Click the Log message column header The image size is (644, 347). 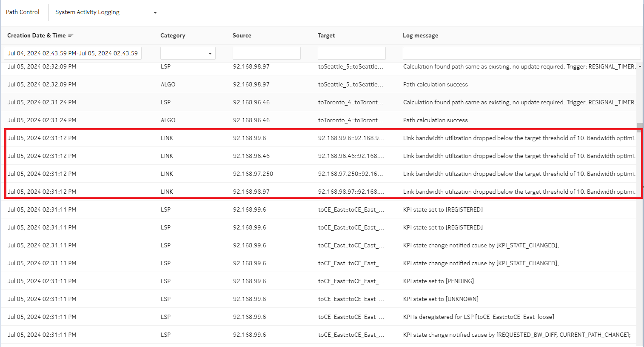coord(420,36)
